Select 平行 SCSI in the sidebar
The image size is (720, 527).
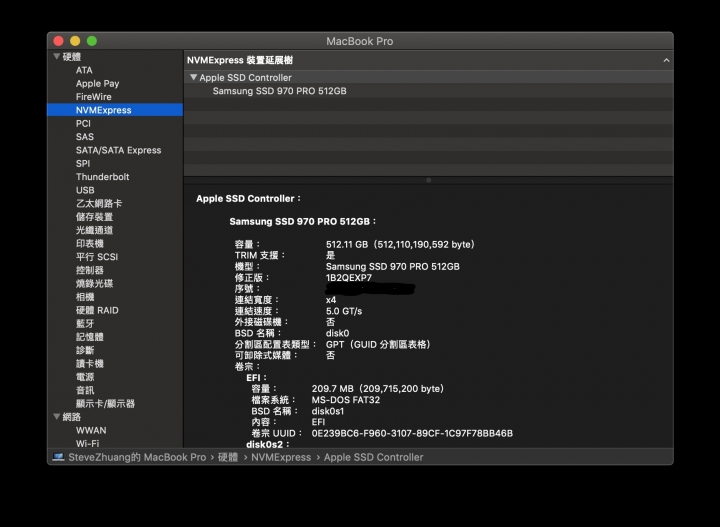click(x=97, y=257)
